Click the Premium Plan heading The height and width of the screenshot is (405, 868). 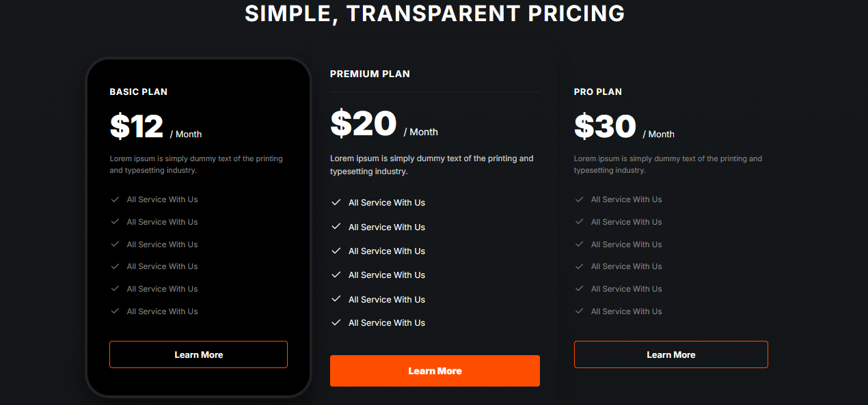(370, 74)
